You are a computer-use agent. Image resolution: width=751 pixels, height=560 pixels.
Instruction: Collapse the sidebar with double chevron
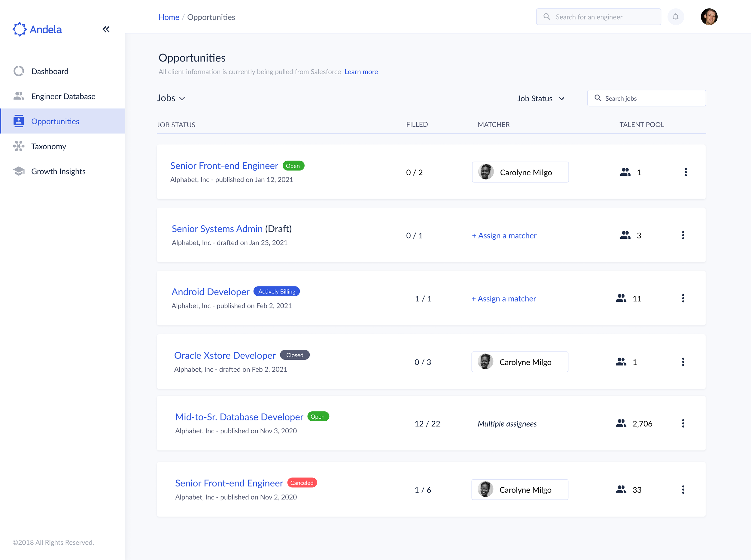(x=106, y=29)
